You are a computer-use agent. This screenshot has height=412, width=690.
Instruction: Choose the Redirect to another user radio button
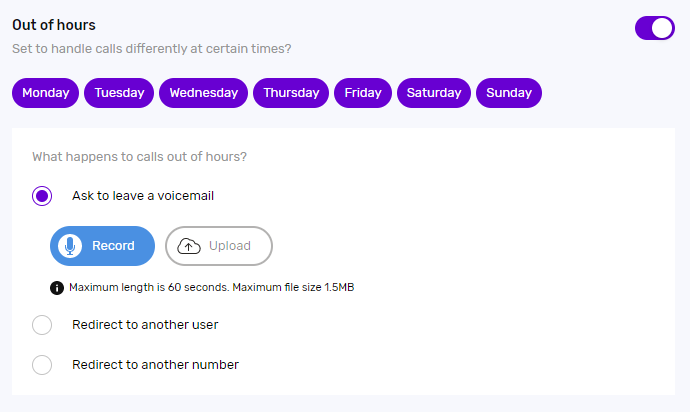pyautogui.click(x=42, y=325)
